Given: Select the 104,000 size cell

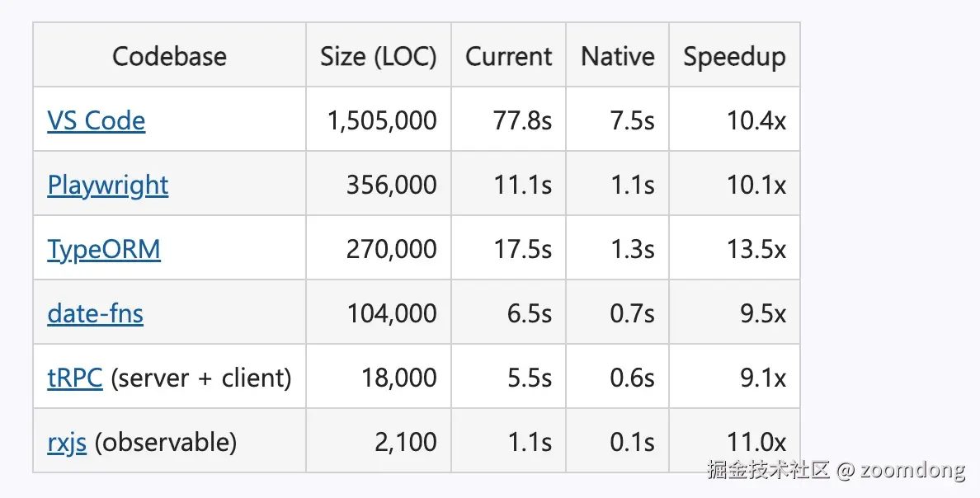Looking at the screenshot, I should click(392, 313).
